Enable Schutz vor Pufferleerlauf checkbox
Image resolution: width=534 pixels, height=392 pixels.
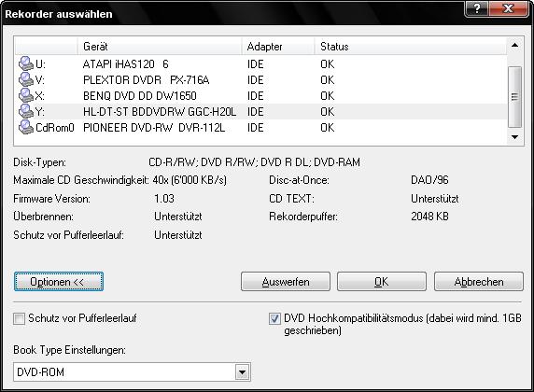[x=19, y=319]
